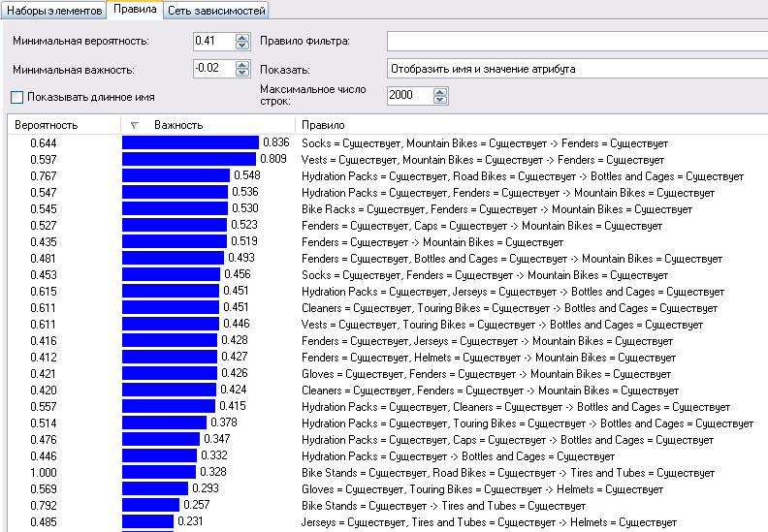Image resolution: width=768 pixels, height=532 pixels.
Task: Select rule Bike Racks, Fenders -> Mountain Bikes
Action: 497,209
